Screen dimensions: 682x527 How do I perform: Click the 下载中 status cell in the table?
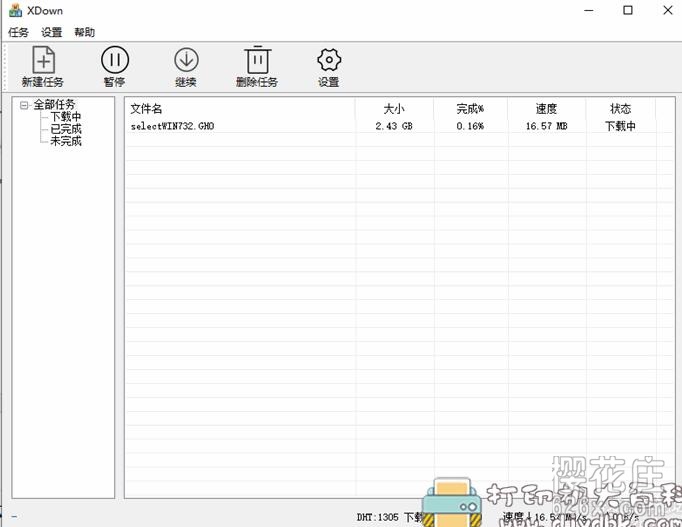(621, 126)
